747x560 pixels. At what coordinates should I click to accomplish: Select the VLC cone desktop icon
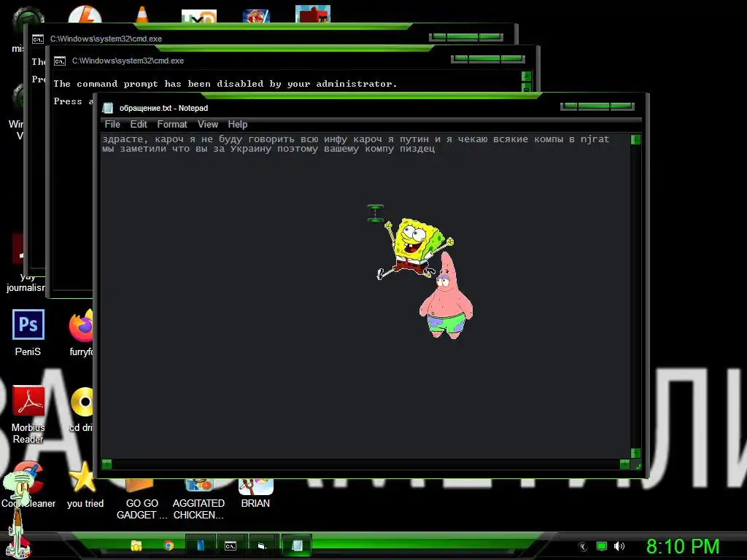click(142, 15)
